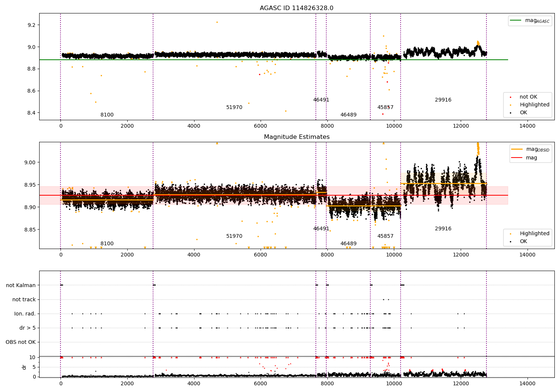Click the "Magnitude Estimates" plot title
This screenshot has width=560, height=392.
coord(297,137)
